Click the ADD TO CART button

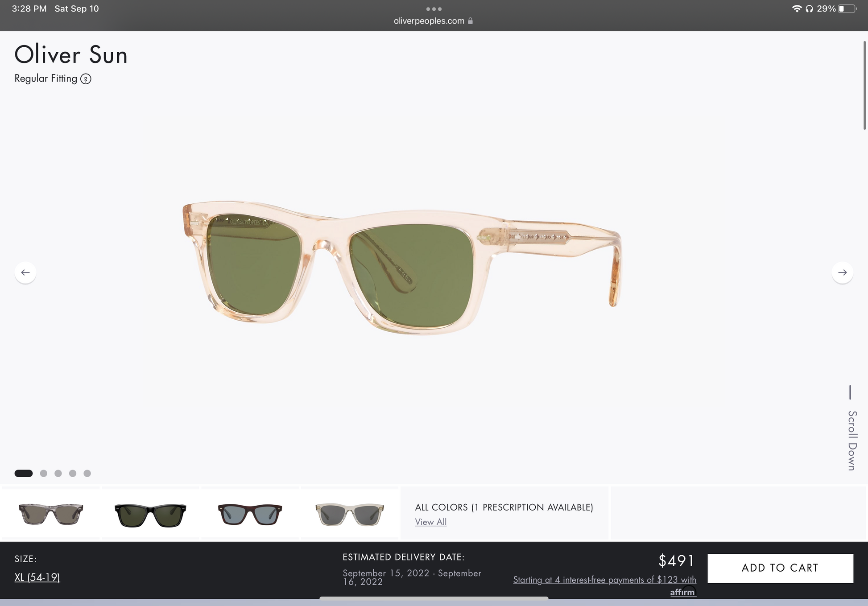coord(780,568)
